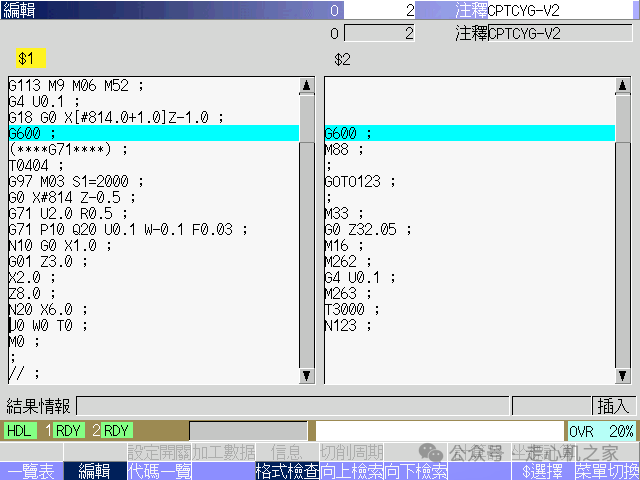Image resolution: width=640 pixels, height=480 pixels.
Task: Select the M262 line
Action: click(x=470, y=261)
